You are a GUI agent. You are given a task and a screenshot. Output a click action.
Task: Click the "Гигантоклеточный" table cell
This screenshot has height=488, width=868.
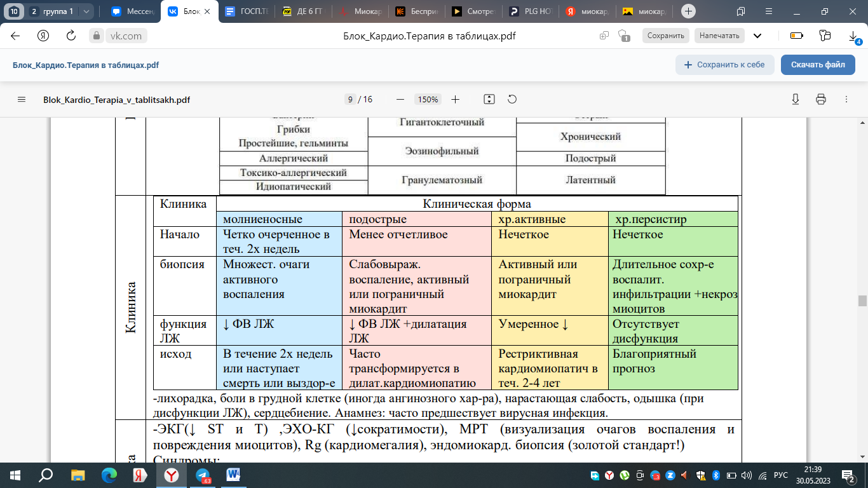tap(442, 122)
